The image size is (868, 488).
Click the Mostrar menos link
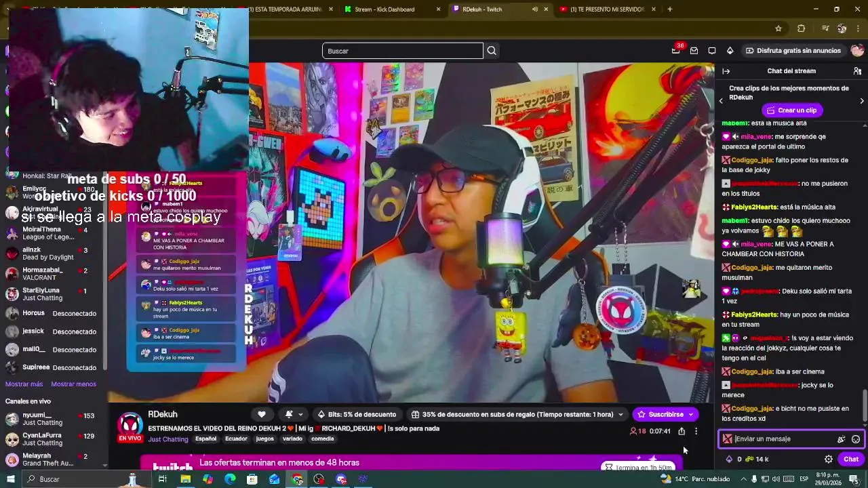[73, 384]
